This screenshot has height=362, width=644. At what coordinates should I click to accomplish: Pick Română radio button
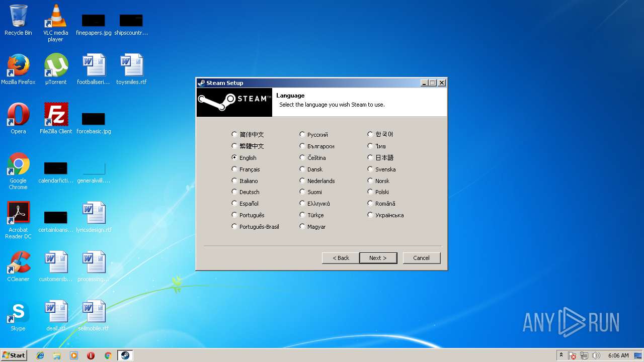coord(381,203)
